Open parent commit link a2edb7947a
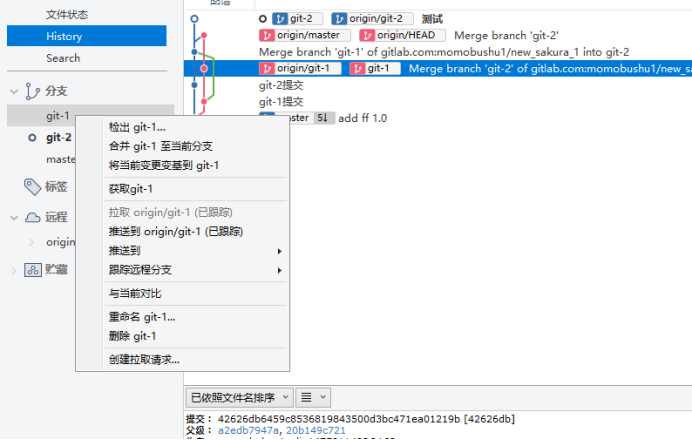The image size is (692, 440). [248, 430]
